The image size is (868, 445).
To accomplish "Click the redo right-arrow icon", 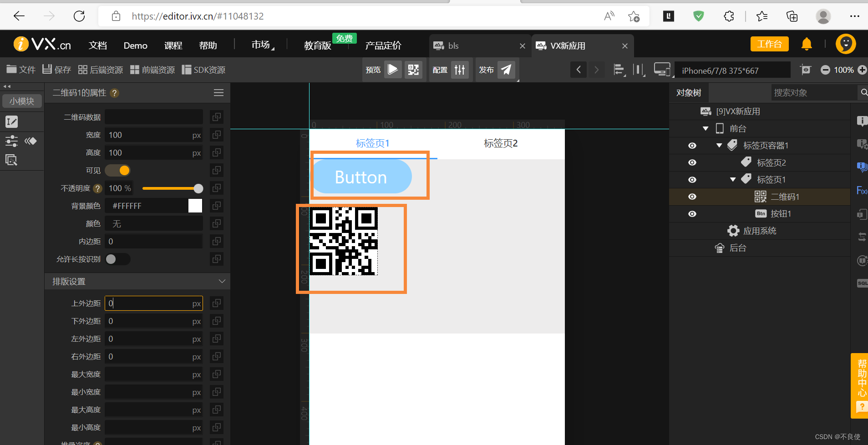I will tap(596, 70).
